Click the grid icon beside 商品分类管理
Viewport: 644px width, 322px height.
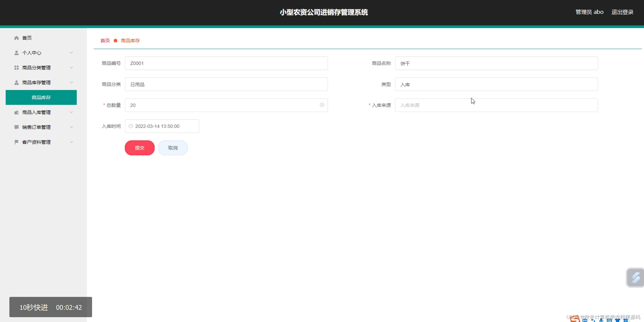tap(16, 67)
